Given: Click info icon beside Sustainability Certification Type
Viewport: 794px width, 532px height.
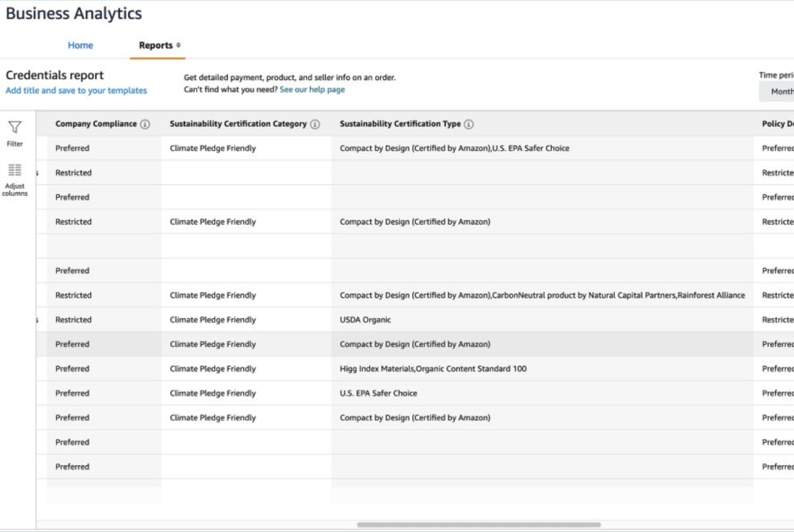Looking at the screenshot, I should (468, 124).
